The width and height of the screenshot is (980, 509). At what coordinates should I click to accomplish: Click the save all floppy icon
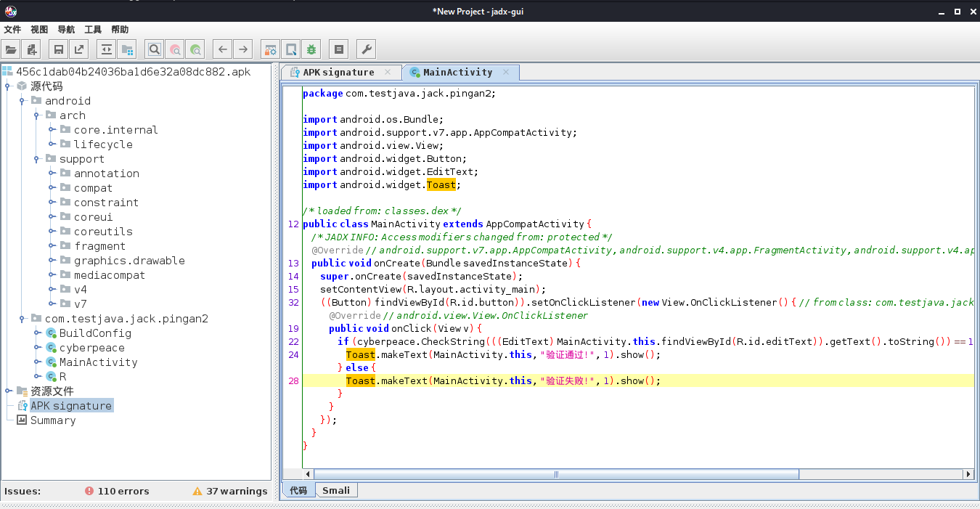click(x=58, y=49)
